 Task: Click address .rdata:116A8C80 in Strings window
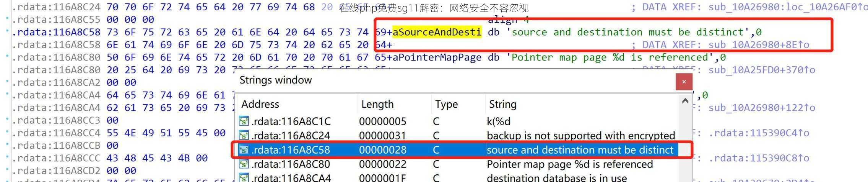pyautogui.click(x=291, y=164)
